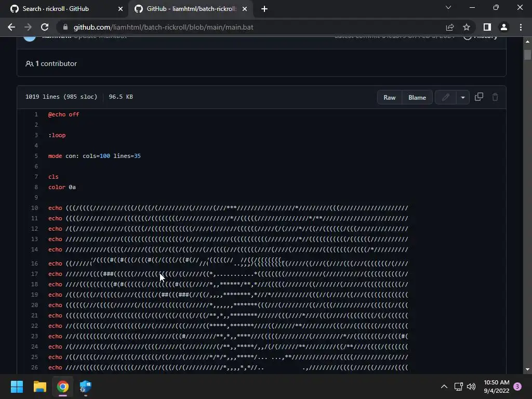Click the browser forward arrow
Viewport: 532px width, 399px height.
28,27
